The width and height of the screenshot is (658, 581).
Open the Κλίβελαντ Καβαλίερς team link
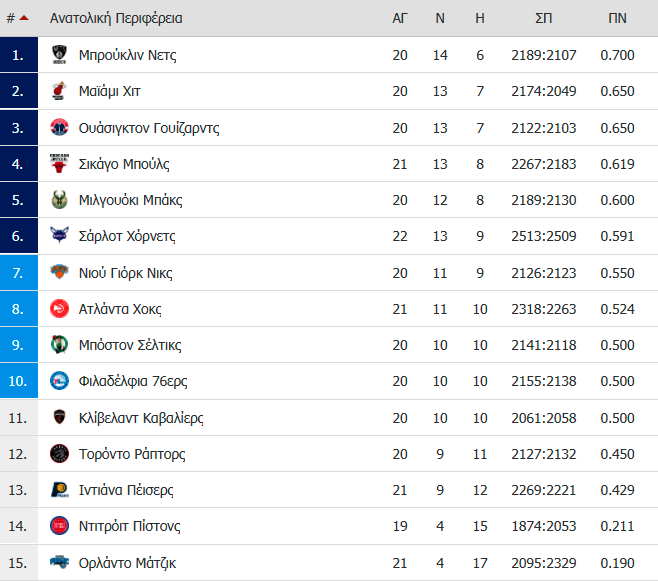pos(141,418)
